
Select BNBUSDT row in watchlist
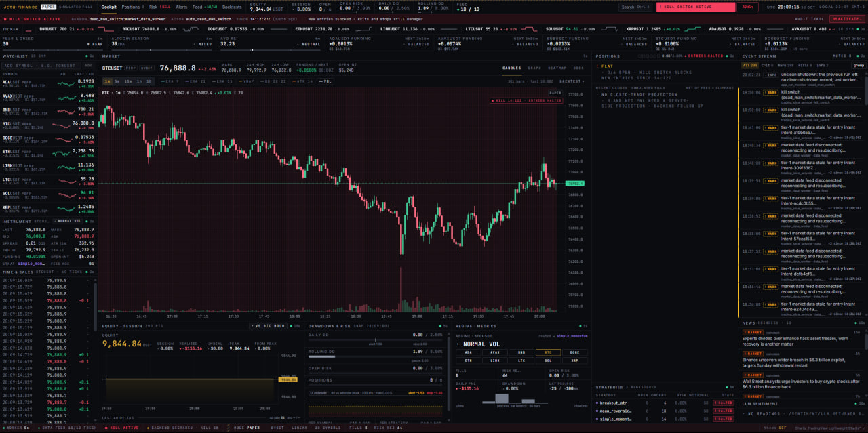pyautogui.click(x=47, y=111)
